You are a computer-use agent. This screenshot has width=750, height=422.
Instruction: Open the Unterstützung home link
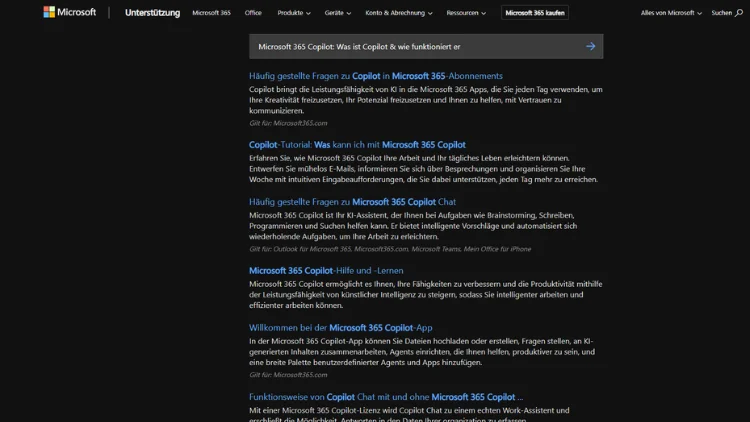click(x=153, y=13)
